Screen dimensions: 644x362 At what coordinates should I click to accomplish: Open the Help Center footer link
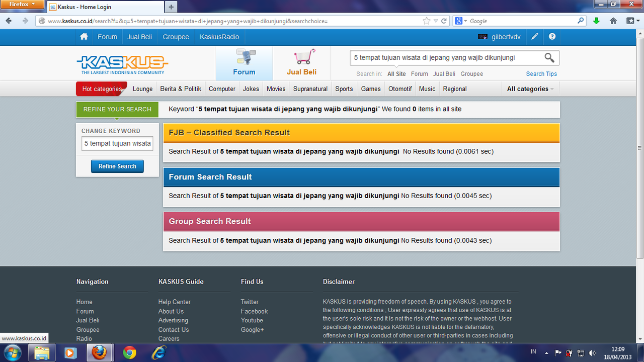click(x=175, y=302)
